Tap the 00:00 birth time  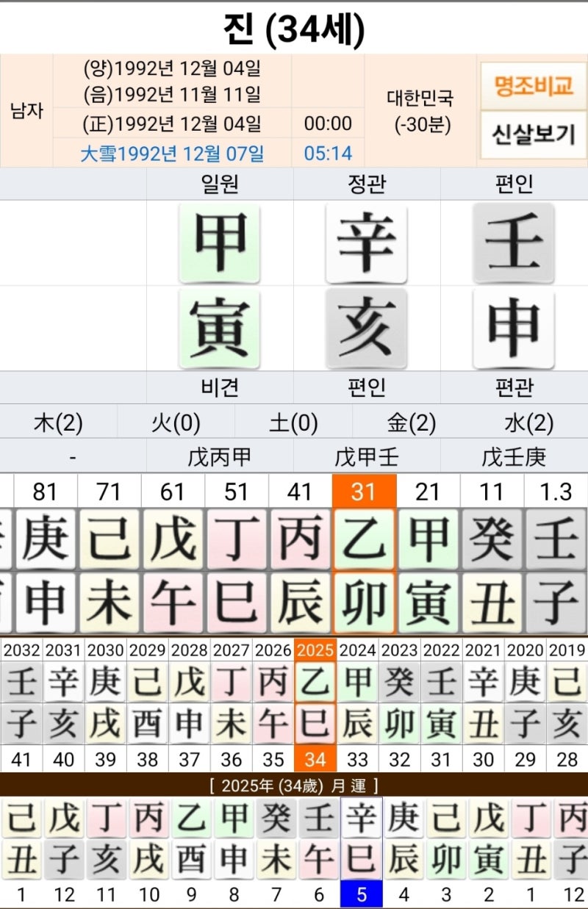(x=329, y=123)
